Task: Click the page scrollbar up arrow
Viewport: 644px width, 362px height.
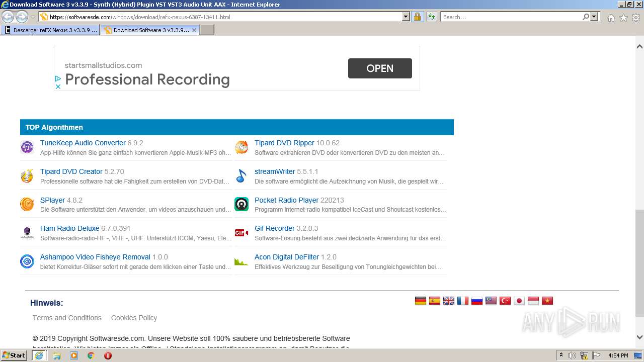Action: (639, 46)
